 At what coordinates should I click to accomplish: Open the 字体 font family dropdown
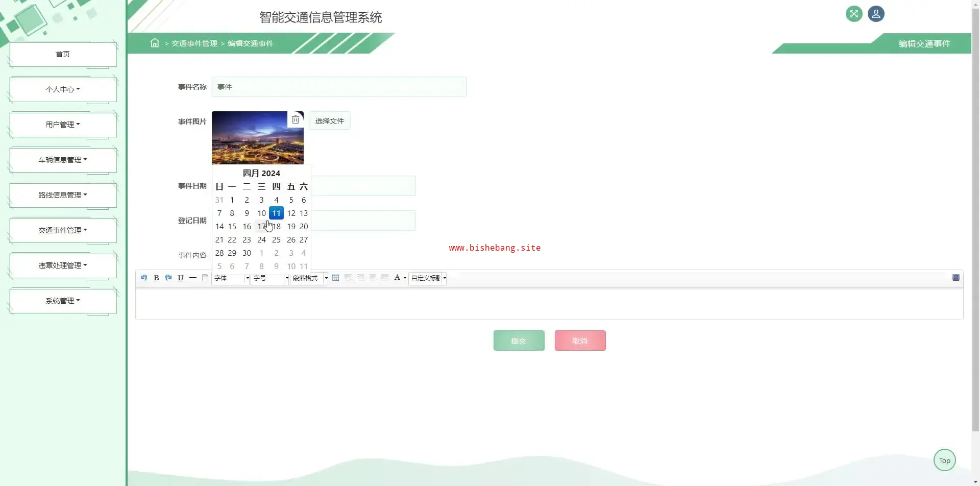[x=231, y=278]
